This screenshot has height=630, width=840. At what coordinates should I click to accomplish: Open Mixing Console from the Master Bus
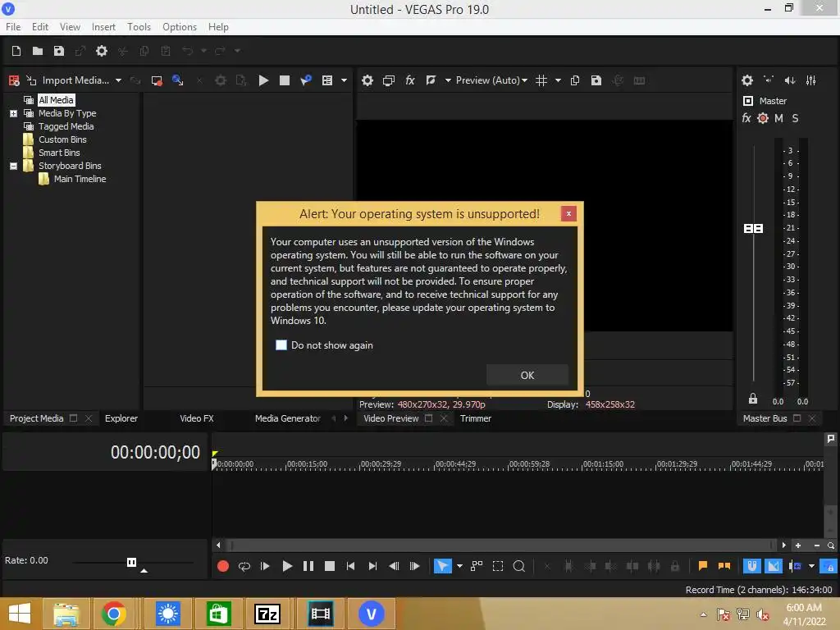(x=811, y=80)
